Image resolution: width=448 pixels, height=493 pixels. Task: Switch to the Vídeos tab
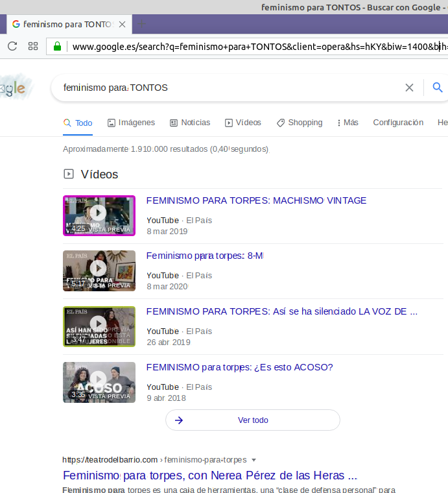[243, 123]
